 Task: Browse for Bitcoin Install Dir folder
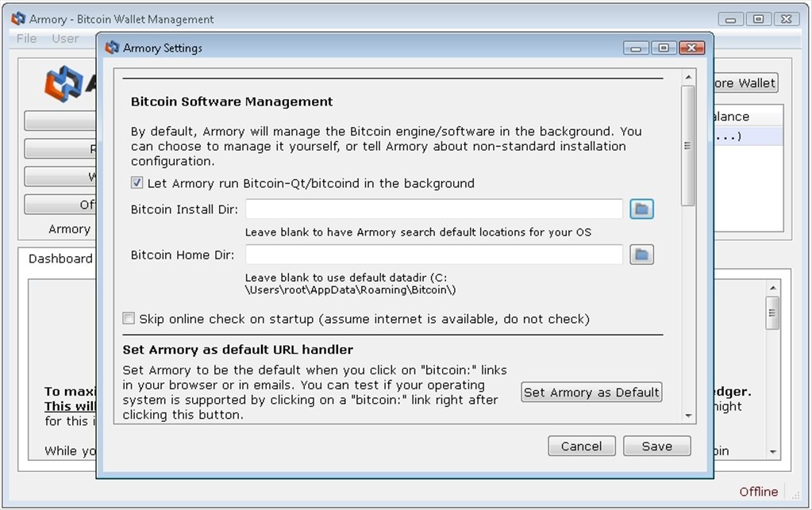(x=641, y=209)
